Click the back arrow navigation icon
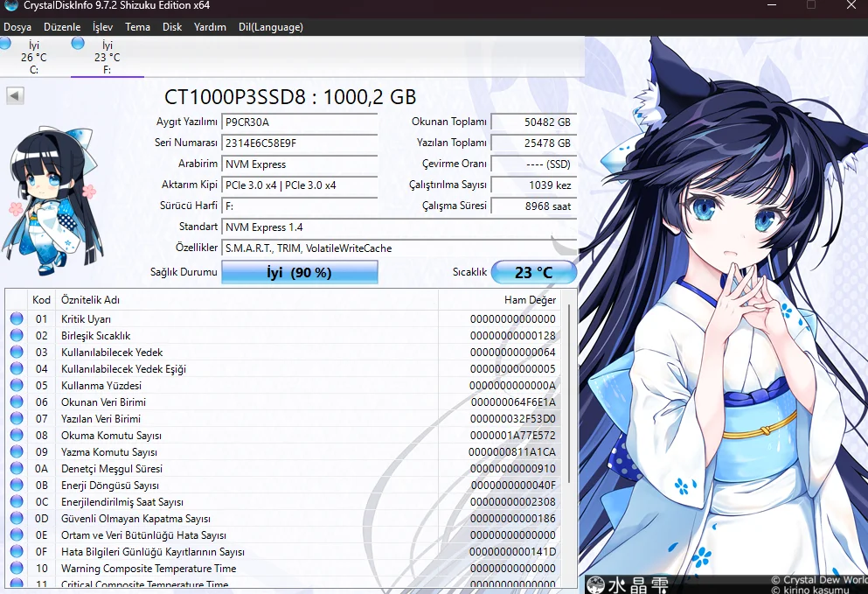This screenshot has height=594, width=868. (14, 95)
